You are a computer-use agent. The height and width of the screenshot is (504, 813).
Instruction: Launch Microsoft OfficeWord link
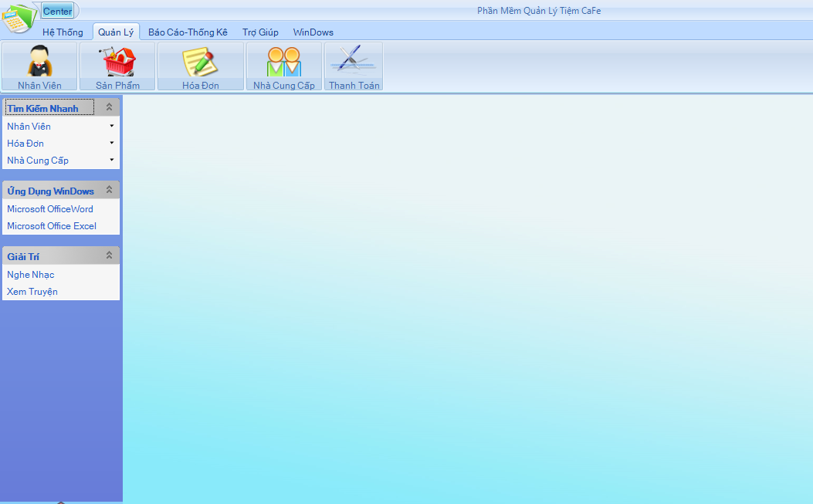(x=50, y=209)
